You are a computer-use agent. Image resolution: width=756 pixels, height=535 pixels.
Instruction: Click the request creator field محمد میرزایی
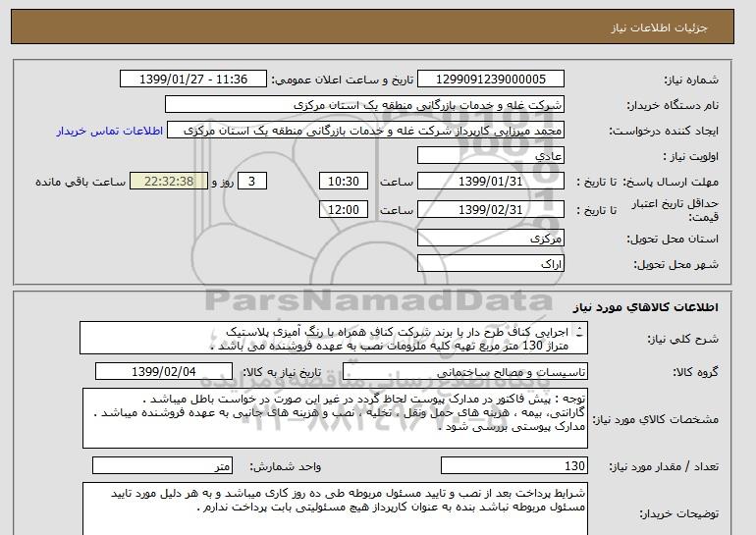[365, 131]
